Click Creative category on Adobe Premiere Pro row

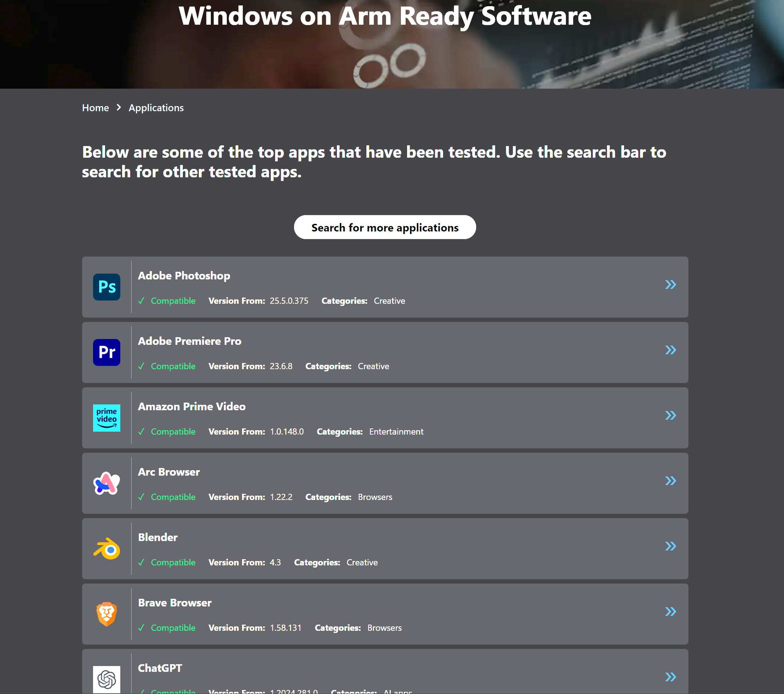click(x=373, y=366)
